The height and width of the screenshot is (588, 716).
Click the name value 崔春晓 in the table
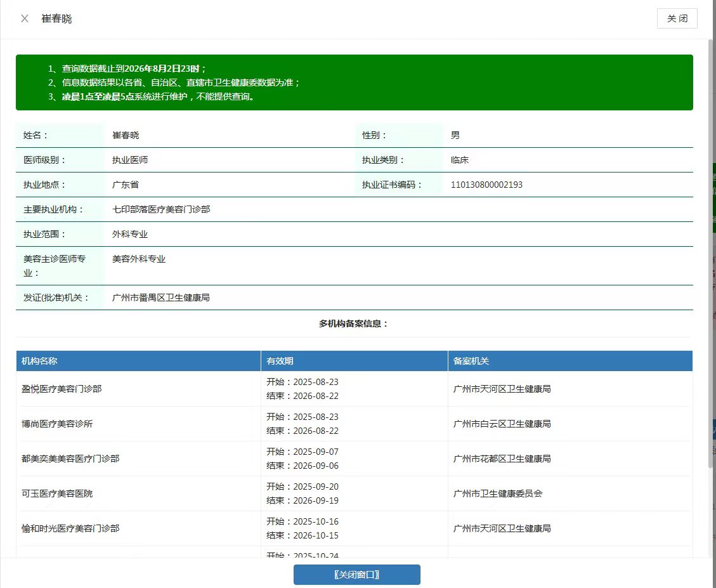(126, 135)
